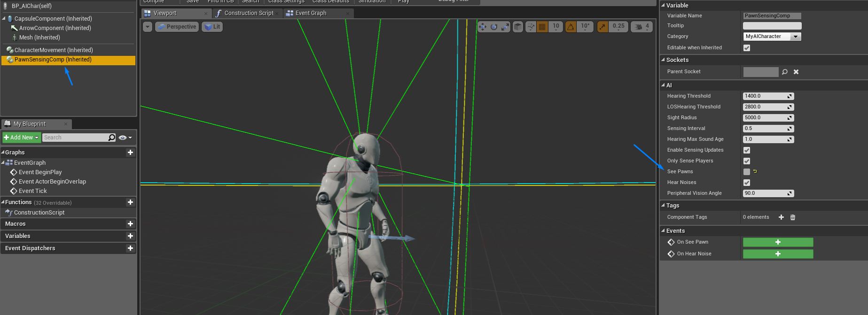Add the On See Pawn event
Image resolution: width=868 pixels, height=315 pixels.
778,242
